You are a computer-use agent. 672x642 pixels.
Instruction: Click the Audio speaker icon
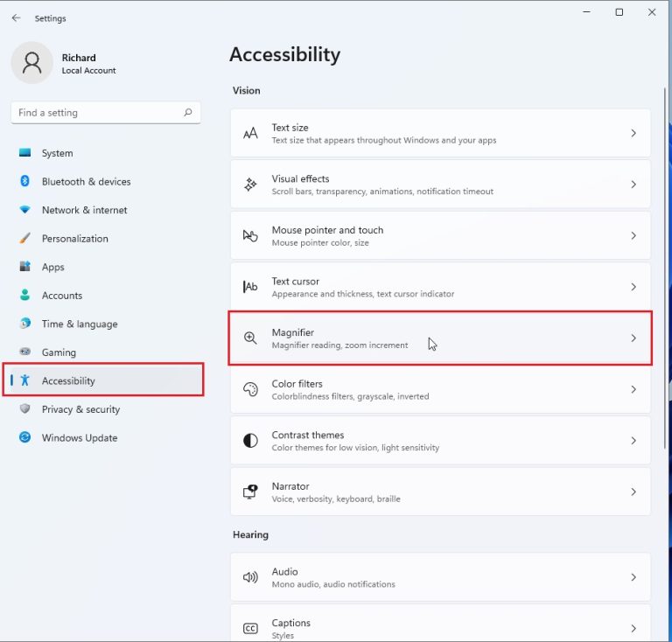point(250,577)
